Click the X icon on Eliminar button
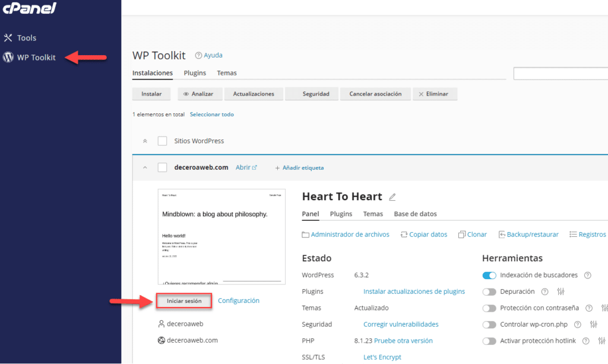 pyautogui.click(x=421, y=94)
